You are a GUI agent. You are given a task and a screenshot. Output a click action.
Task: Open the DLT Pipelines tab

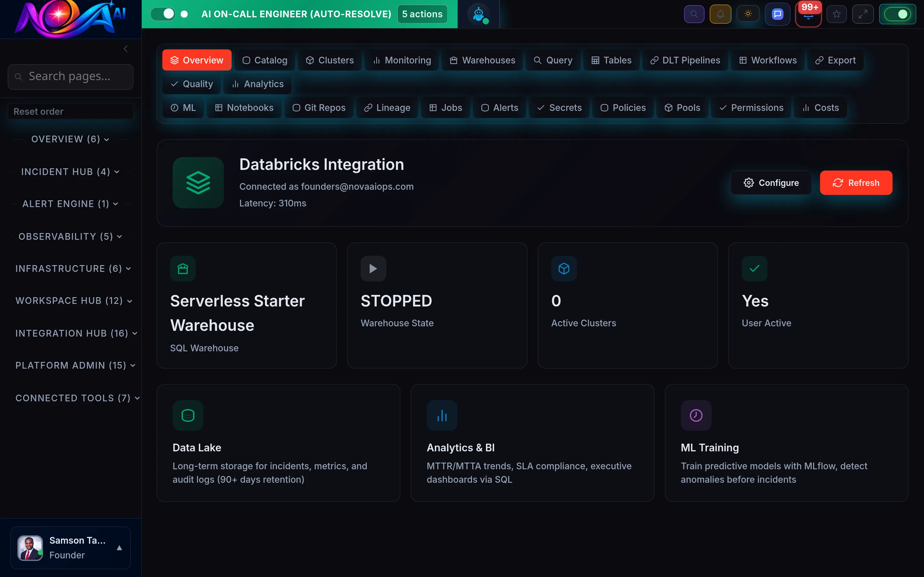pos(685,60)
